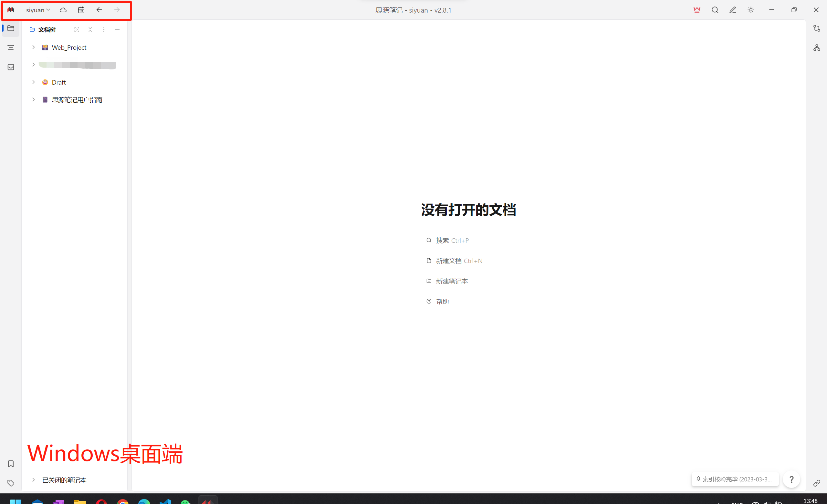827x504 pixels.
Task: Expand the Draft notebook
Action: [34, 82]
